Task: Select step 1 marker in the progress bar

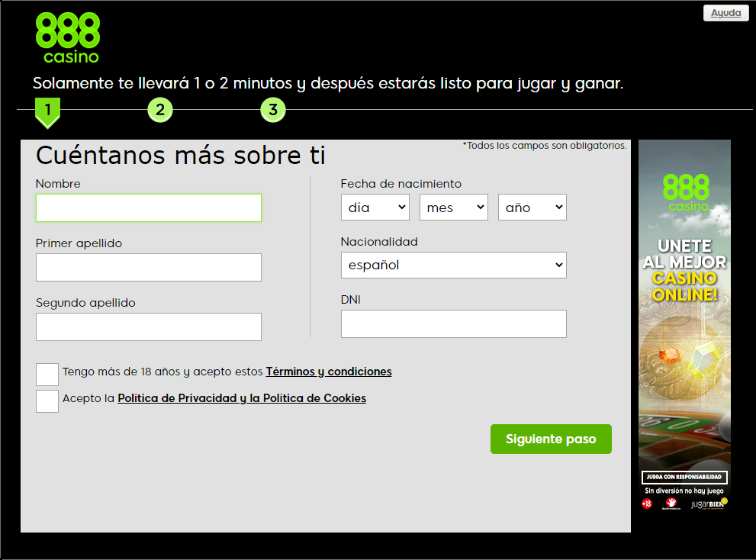Action: tap(47, 112)
